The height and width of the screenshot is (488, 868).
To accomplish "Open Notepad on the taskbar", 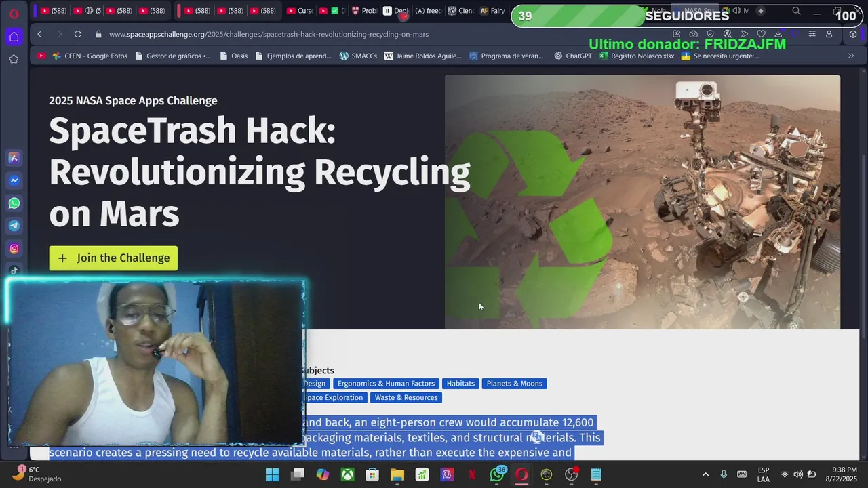I will click(596, 474).
